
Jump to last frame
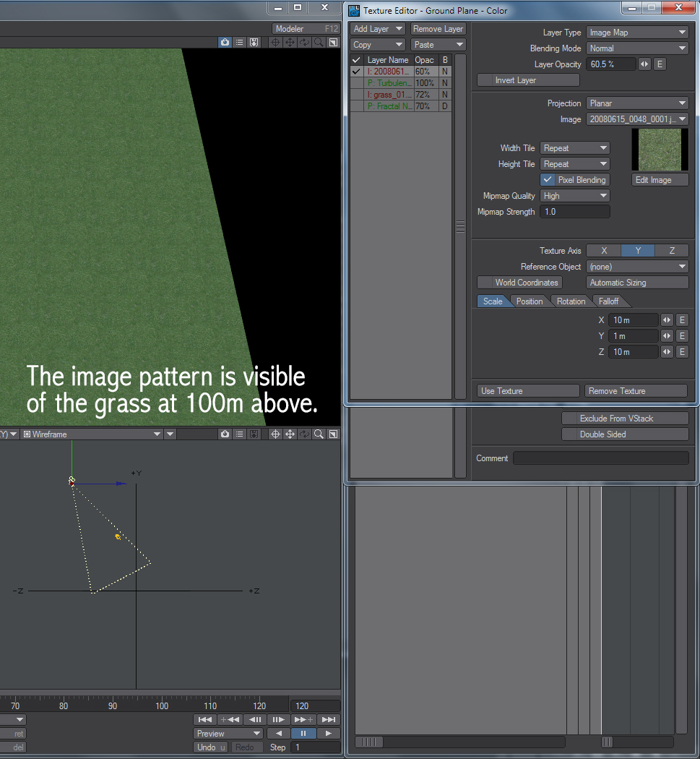pyautogui.click(x=329, y=720)
